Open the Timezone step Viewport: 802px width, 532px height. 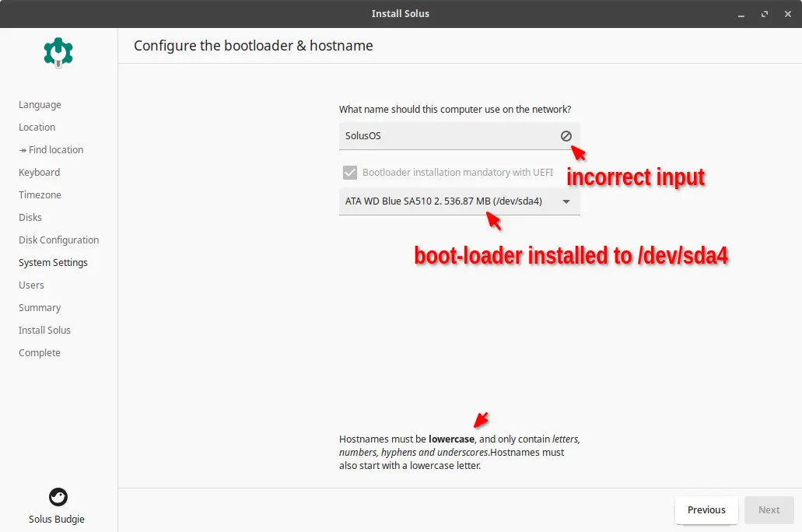(40, 195)
